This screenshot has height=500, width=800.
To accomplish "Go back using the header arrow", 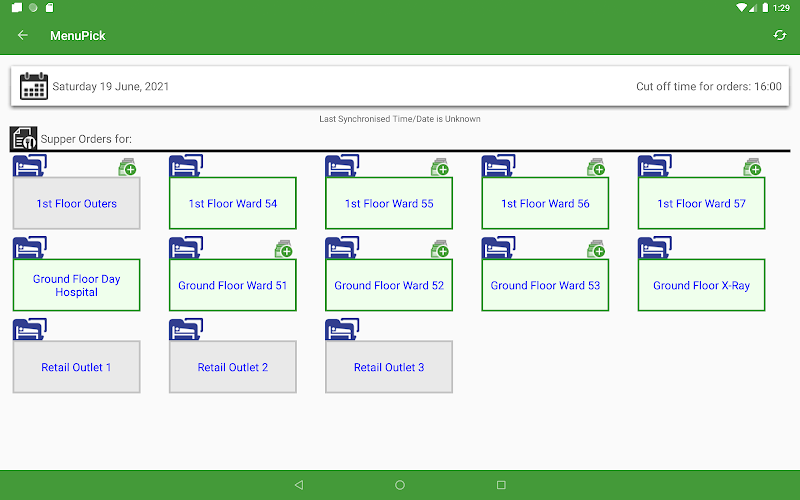I will 22,35.
